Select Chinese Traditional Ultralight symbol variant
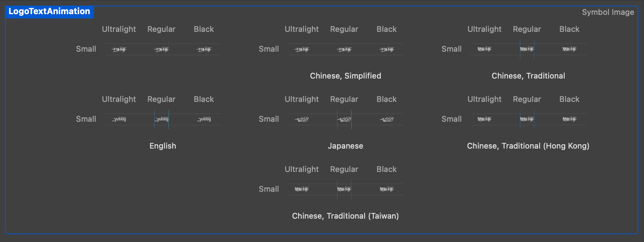Image resolution: width=644 pixels, height=242 pixels. click(x=485, y=49)
